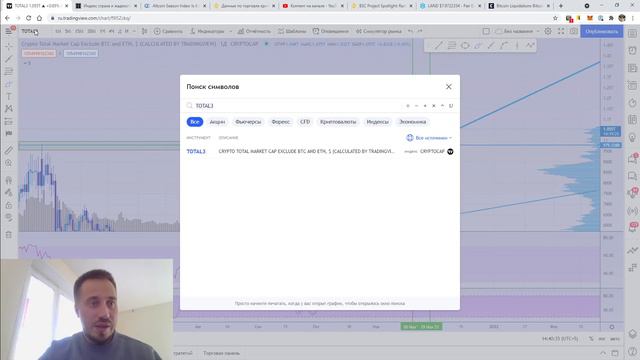Select the Криптовалюты filter chip
640x360 pixels.
pos(338,122)
